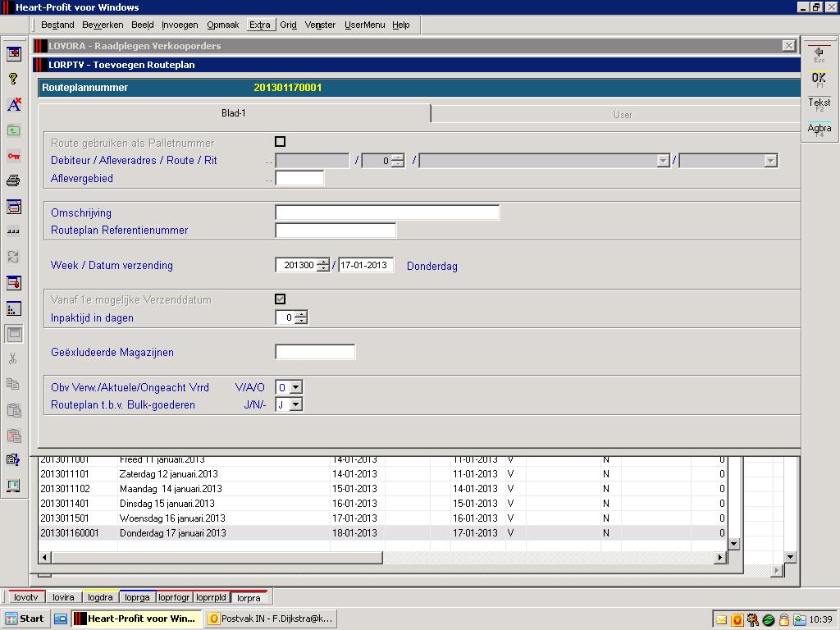The image size is (840, 630).
Task: Switch to the Blad-1 tab
Action: pos(234,113)
